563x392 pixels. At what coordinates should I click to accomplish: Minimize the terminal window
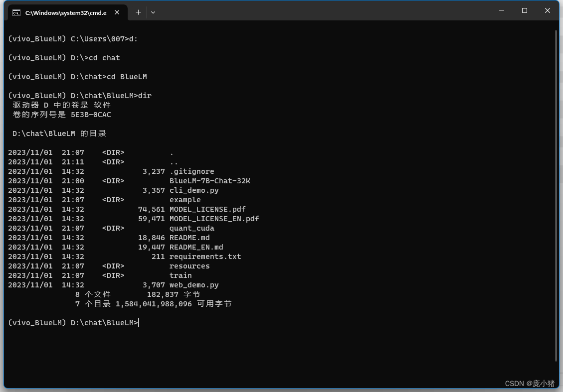coord(502,10)
